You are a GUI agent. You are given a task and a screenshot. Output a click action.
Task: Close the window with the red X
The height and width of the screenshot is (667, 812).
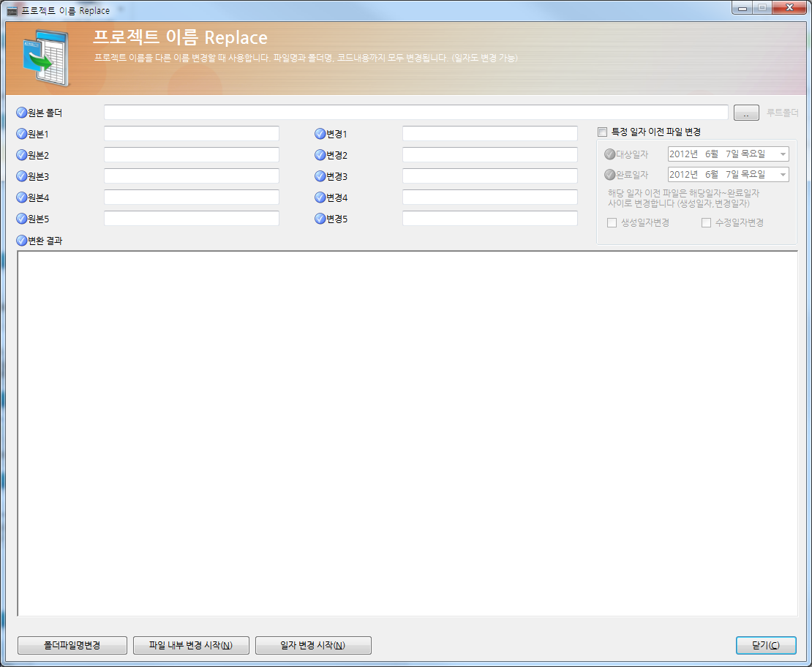point(789,8)
